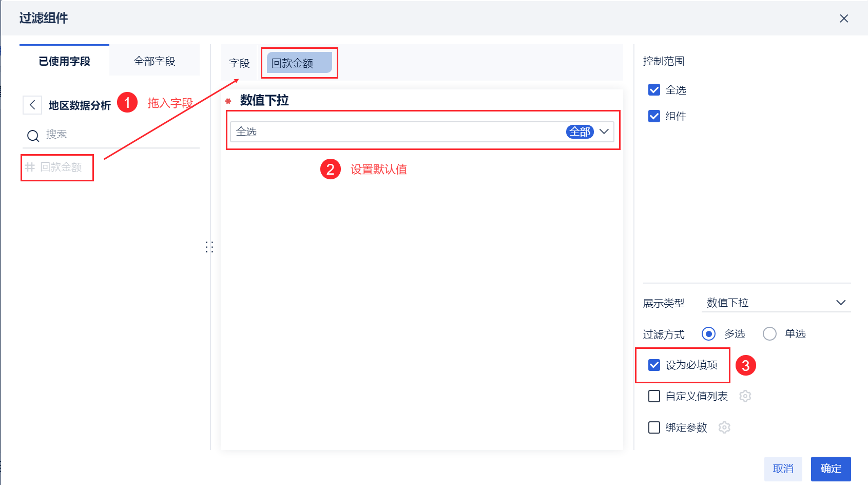
Task: Open the 数值下拉 default value dropdown arrow
Action: point(604,132)
